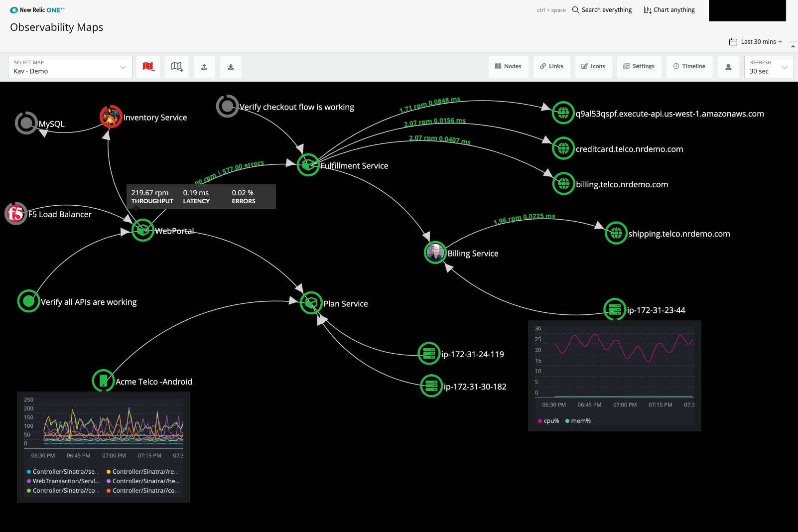798x532 pixels.
Task: Click the 2.07 rpm 0.0407 ms link label
Action: [x=440, y=139]
